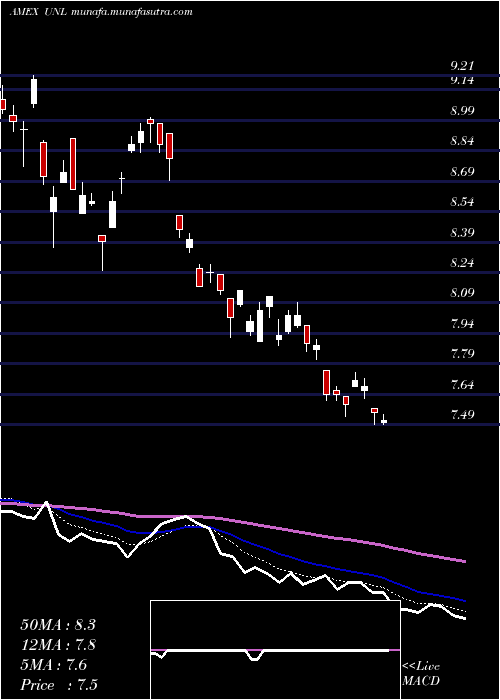Screen dimensions: 500x700
Task: Click the purple 50MA line at its right end
Action: 464,561
